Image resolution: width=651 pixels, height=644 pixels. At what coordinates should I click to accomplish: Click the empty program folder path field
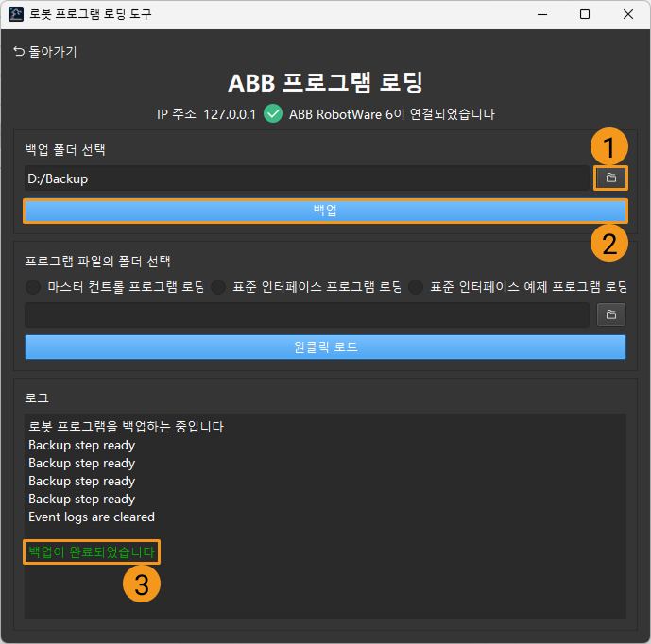pos(307,315)
